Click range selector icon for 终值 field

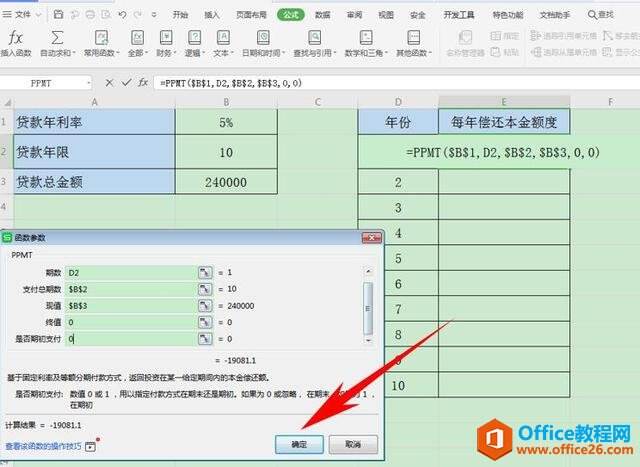(x=205, y=322)
